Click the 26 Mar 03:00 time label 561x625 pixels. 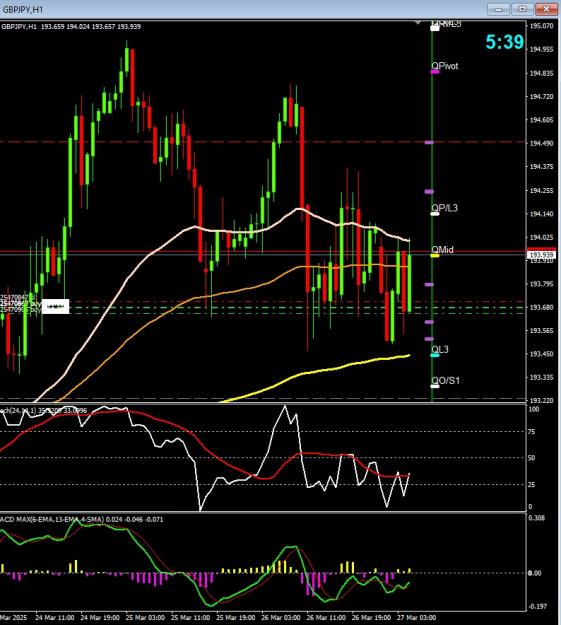click(281, 617)
